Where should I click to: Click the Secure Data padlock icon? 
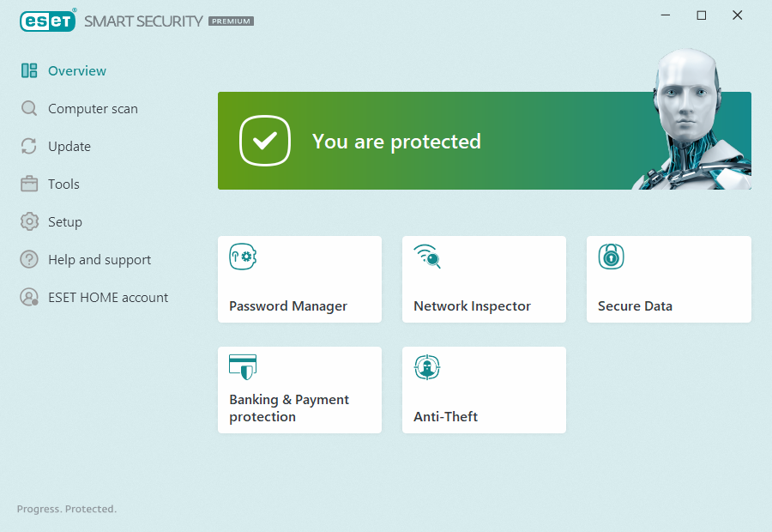tap(611, 257)
